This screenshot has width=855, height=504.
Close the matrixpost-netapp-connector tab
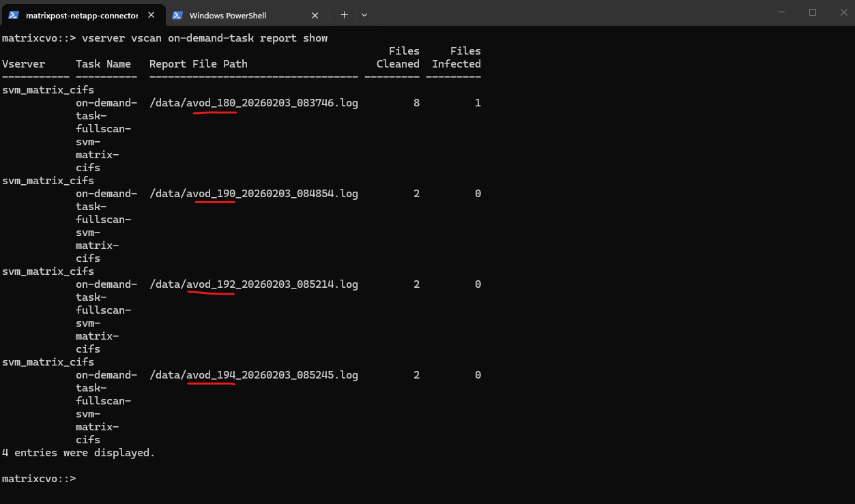pyautogui.click(x=151, y=15)
